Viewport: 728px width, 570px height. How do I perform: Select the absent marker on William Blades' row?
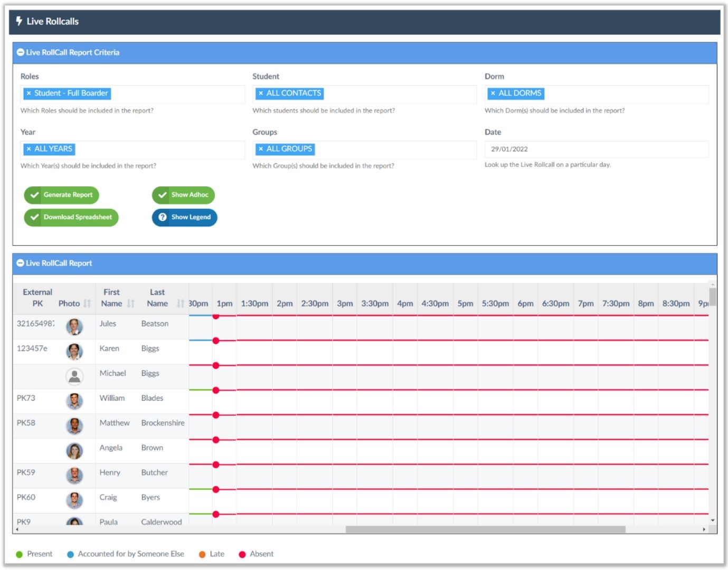coord(216,391)
